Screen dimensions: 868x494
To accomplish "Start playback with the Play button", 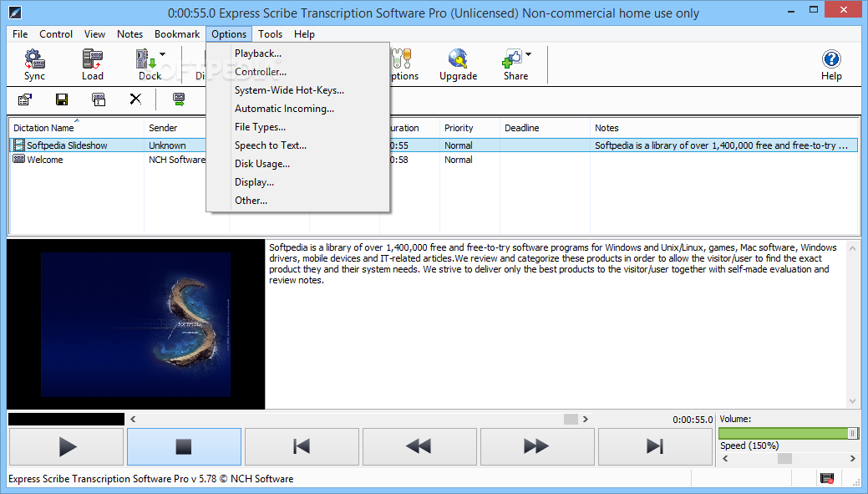I will tap(67, 446).
